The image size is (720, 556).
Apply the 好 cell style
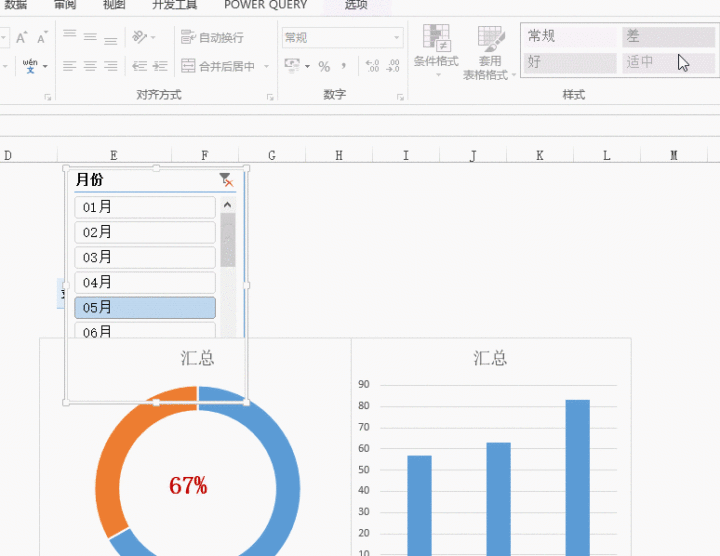569,62
